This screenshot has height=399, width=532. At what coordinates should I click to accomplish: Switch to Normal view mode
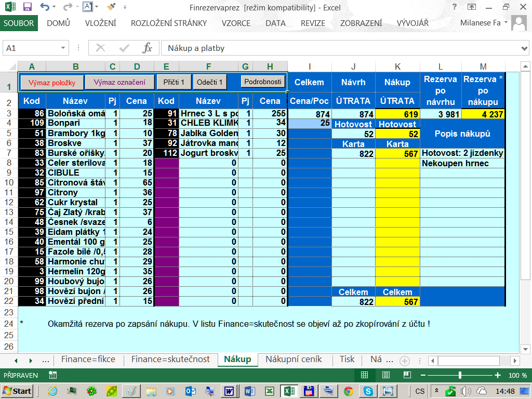(x=365, y=375)
